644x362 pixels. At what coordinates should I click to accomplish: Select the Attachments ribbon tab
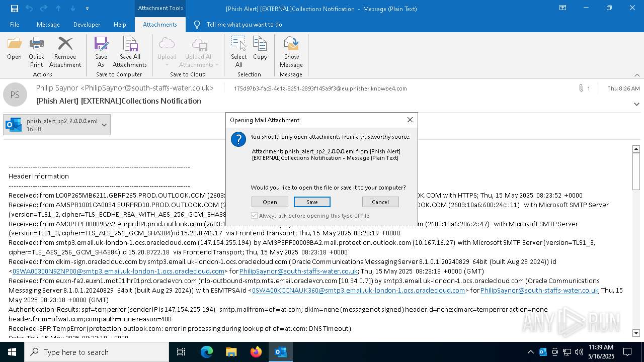tap(160, 25)
